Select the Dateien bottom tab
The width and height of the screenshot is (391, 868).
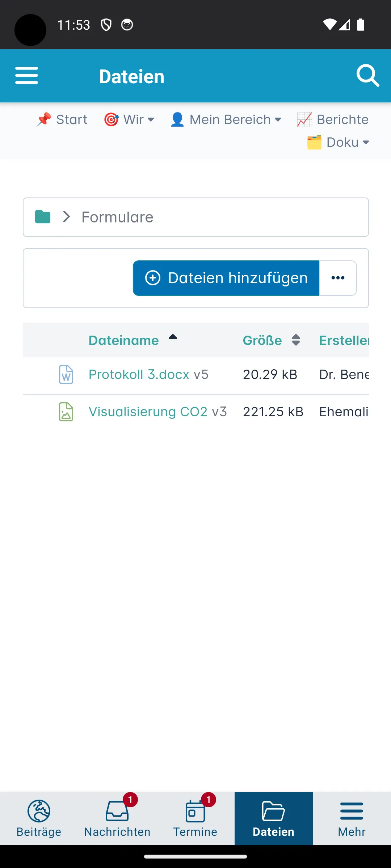274,818
